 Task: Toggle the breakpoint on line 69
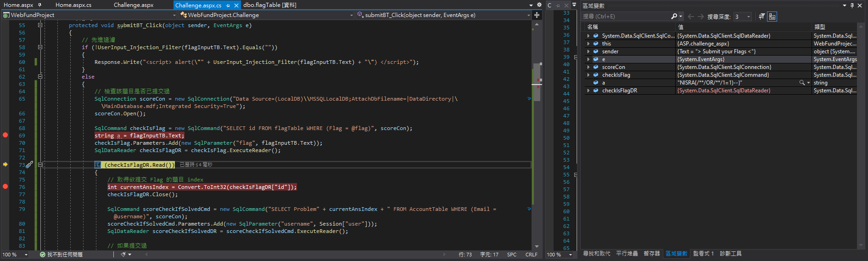click(x=6, y=135)
